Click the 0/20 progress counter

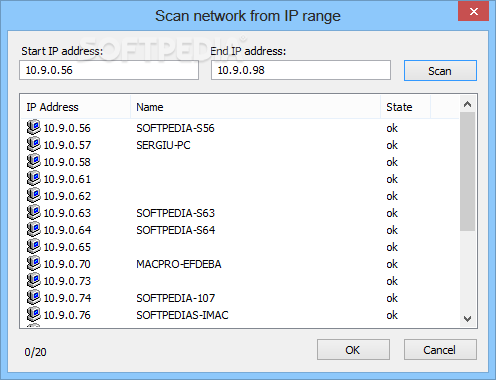click(x=35, y=352)
